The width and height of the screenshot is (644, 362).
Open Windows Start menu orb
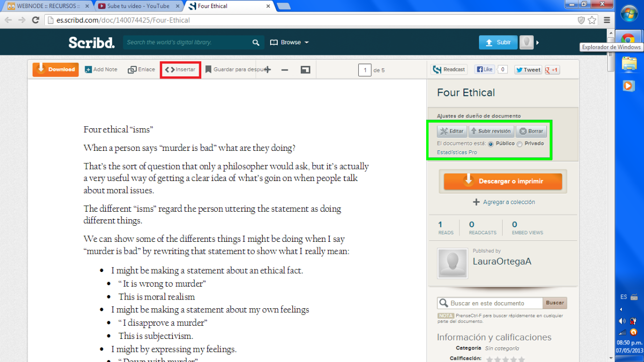pos(629,14)
